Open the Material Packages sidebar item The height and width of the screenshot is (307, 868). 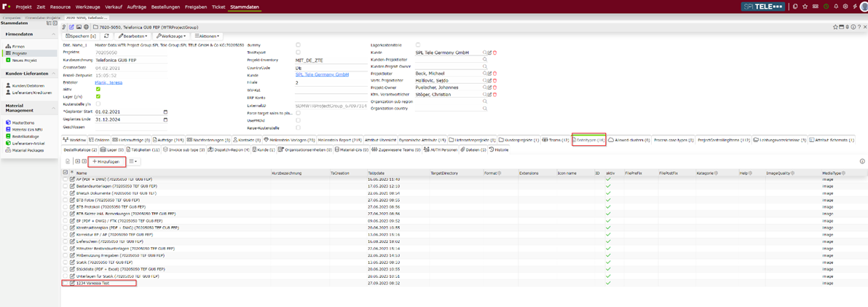pyautogui.click(x=25, y=150)
